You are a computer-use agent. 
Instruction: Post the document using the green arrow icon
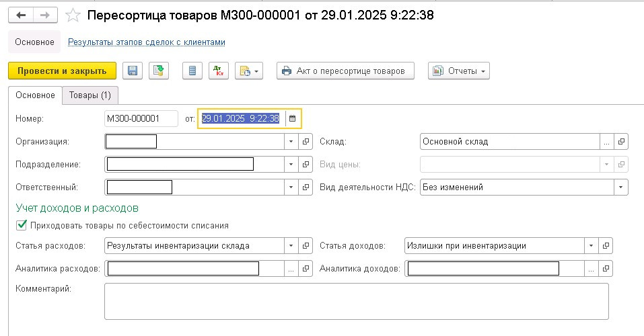point(159,71)
